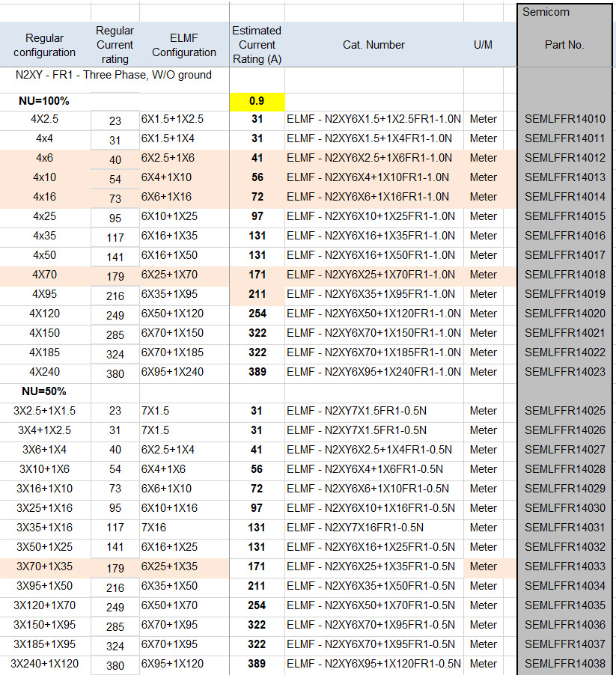The height and width of the screenshot is (675, 616).
Task: Select regular configuration 3X185+1X95
Action: 45,644
